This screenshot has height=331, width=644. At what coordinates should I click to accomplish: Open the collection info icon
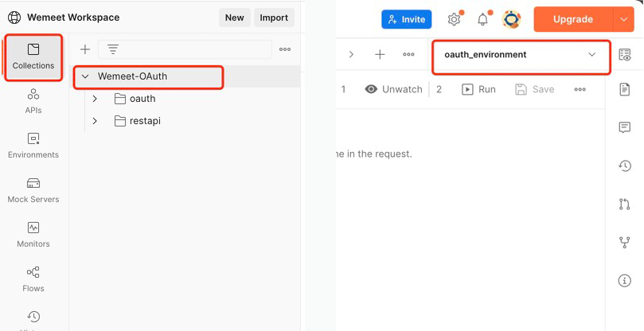tap(625, 281)
